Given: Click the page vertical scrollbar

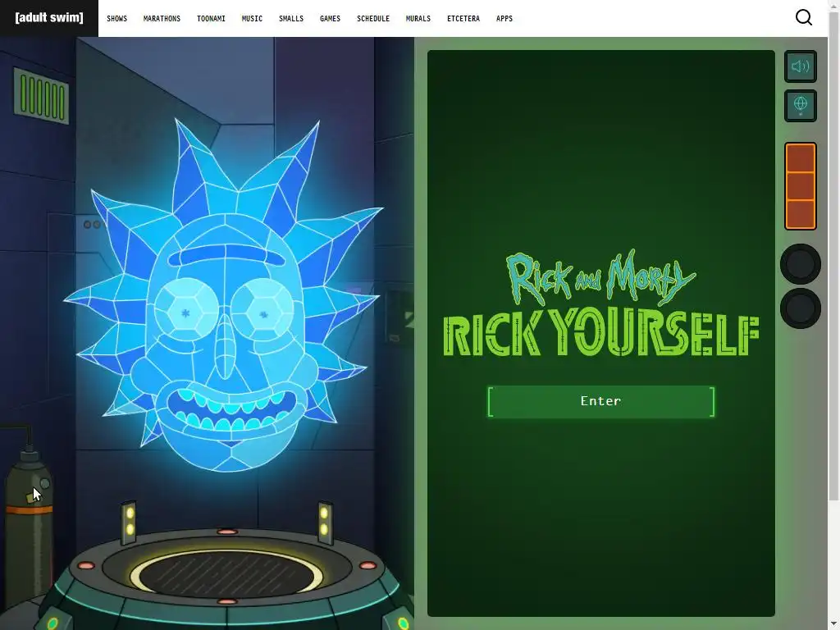Looking at the screenshot, I should (833, 257).
